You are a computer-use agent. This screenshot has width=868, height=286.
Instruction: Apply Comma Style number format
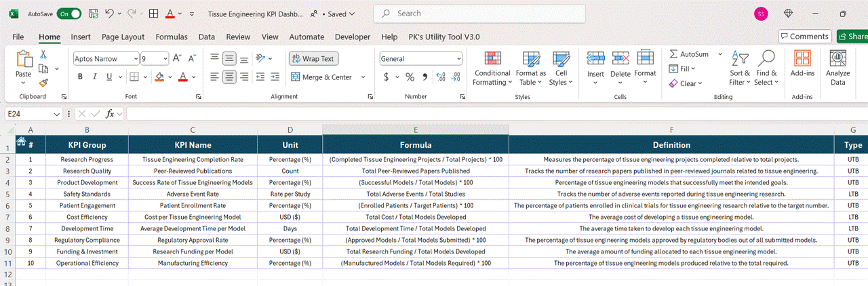tap(425, 77)
